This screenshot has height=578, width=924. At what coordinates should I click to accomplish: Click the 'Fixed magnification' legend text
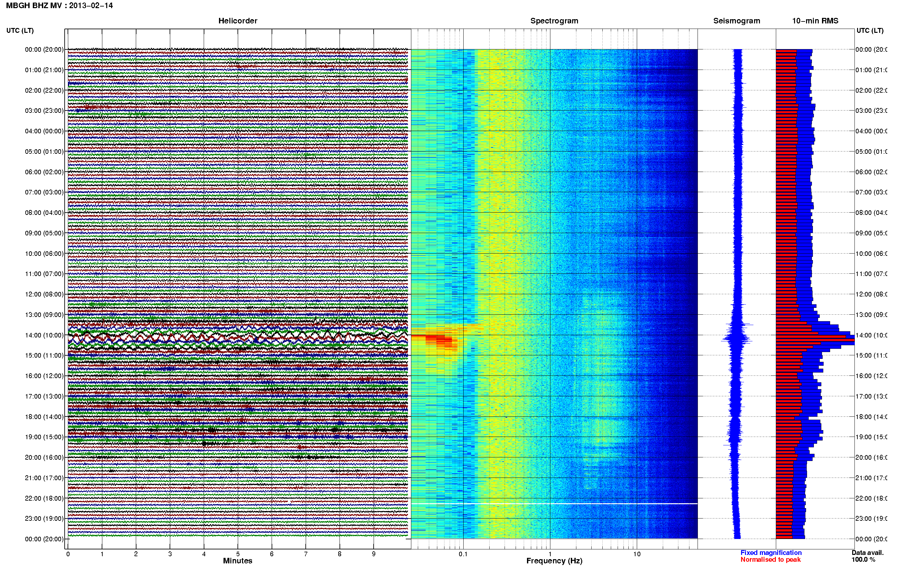pos(771,553)
